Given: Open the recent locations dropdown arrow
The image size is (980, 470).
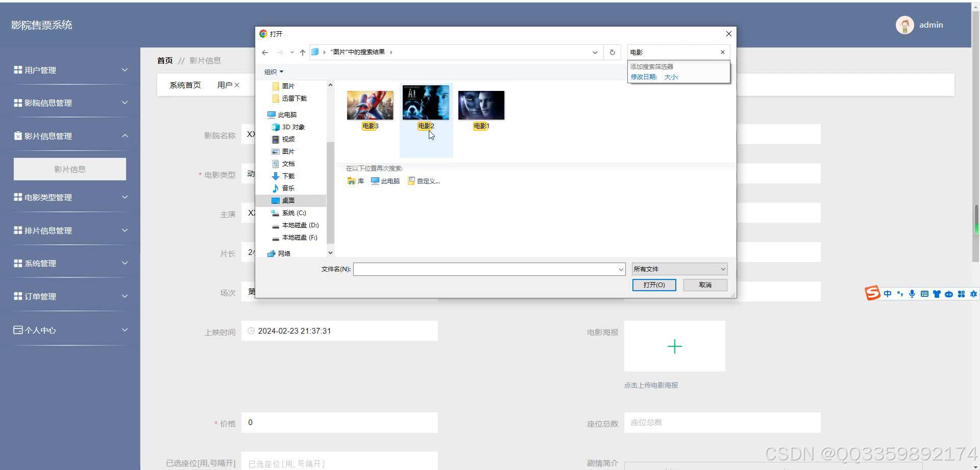Looking at the screenshot, I should 292,52.
